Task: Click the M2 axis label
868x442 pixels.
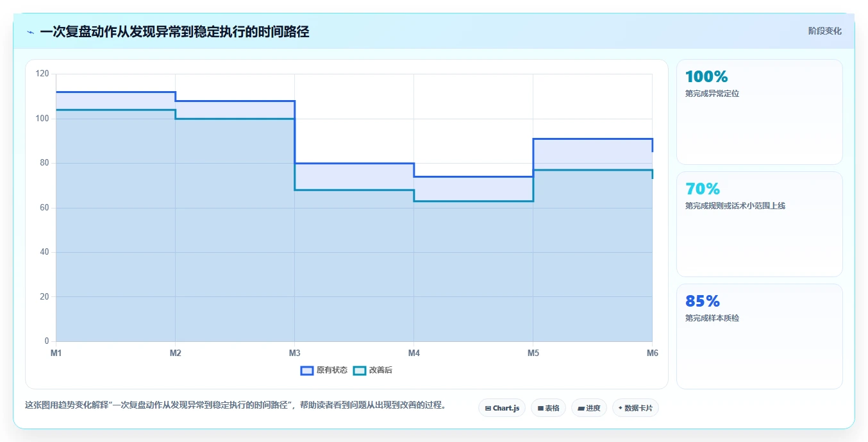Action: pyautogui.click(x=175, y=353)
